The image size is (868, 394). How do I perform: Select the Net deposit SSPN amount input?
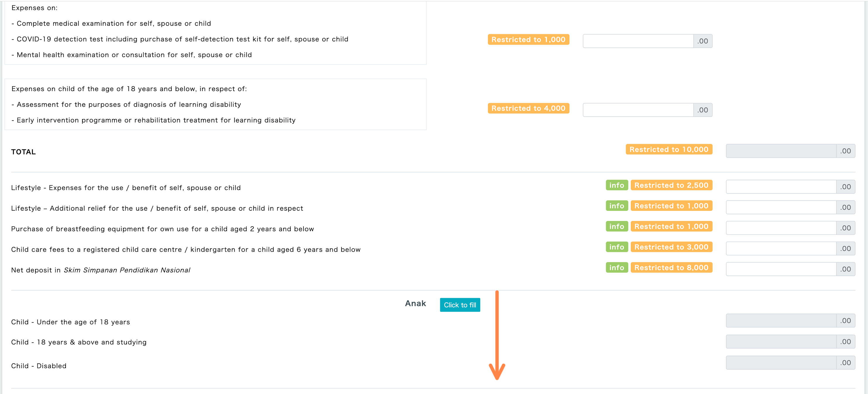pyautogui.click(x=781, y=269)
